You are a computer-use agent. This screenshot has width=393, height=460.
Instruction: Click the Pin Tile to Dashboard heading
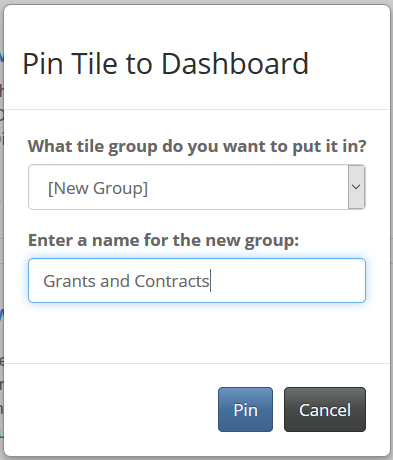tap(165, 64)
